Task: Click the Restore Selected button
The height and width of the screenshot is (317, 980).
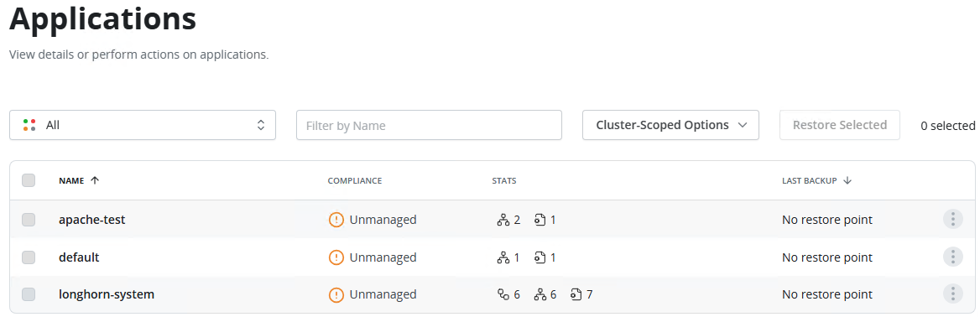Action: pos(840,125)
